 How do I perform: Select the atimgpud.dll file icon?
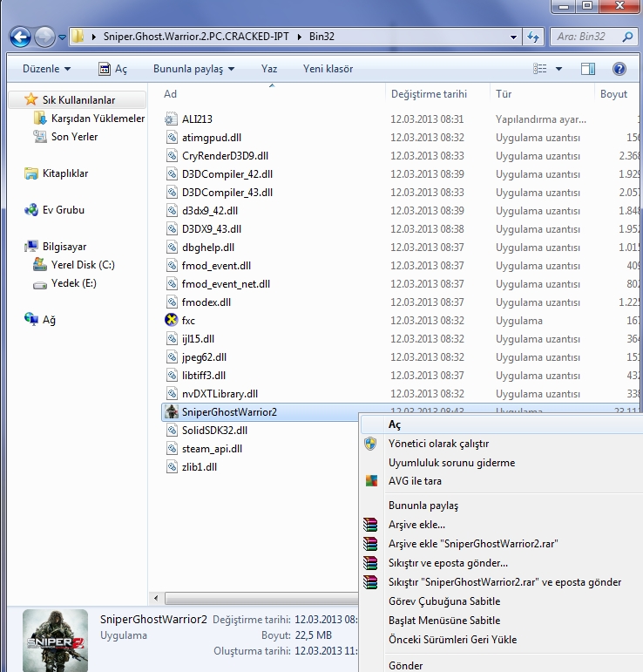coord(172,137)
